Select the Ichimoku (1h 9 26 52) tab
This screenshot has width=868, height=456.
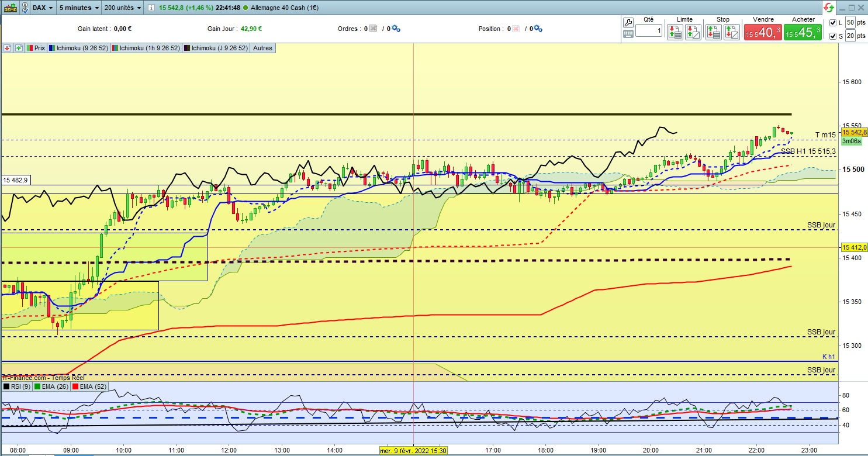tap(146, 48)
